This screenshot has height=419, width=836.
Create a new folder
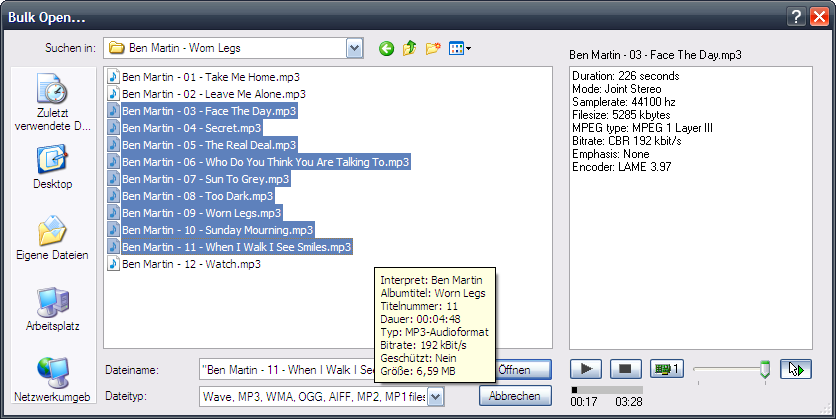(x=433, y=49)
